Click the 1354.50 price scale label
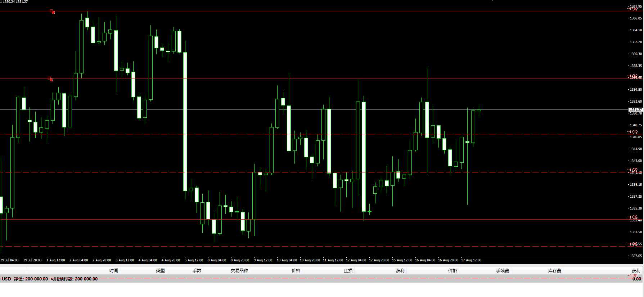This screenshot has height=297, width=644. point(636,90)
